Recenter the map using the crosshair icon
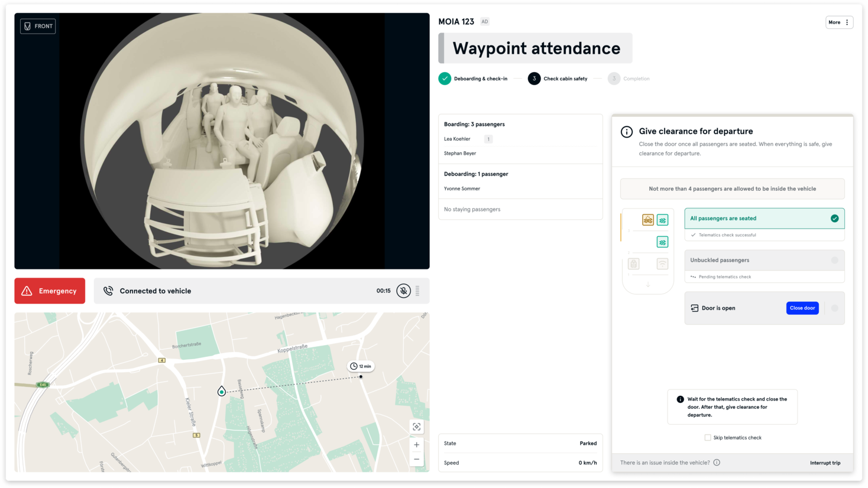This screenshot has height=488, width=868. click(416, 427)
